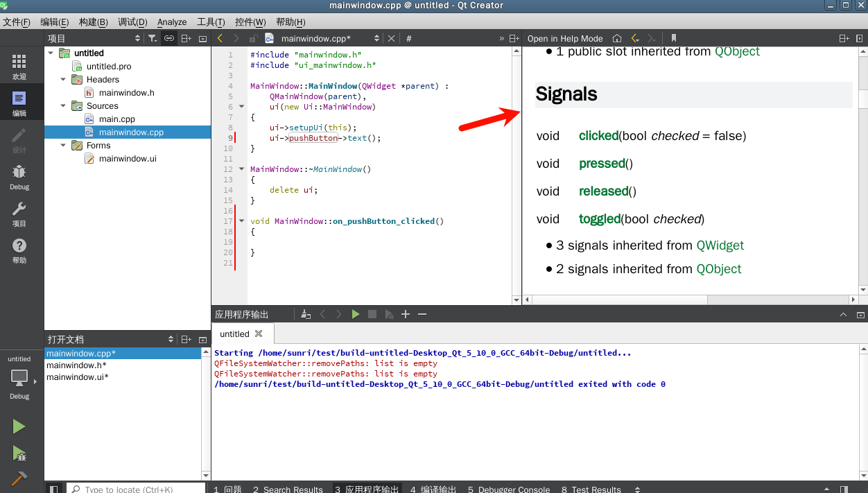The height and width of the screenshot is (493, 868).
Task: Click the Home icon in help toolbar
Action: pyautogui.click(x=617, y=39)
